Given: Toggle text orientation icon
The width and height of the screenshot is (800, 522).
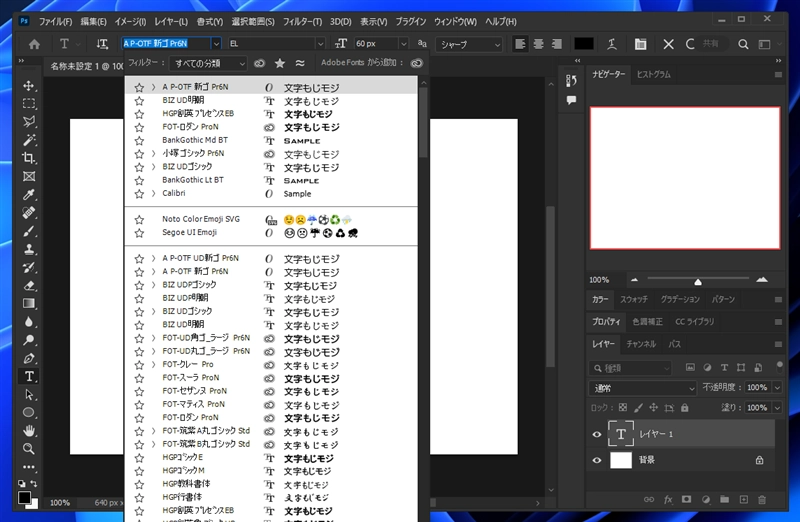Looking at the screenshot, I should [102, 44].
